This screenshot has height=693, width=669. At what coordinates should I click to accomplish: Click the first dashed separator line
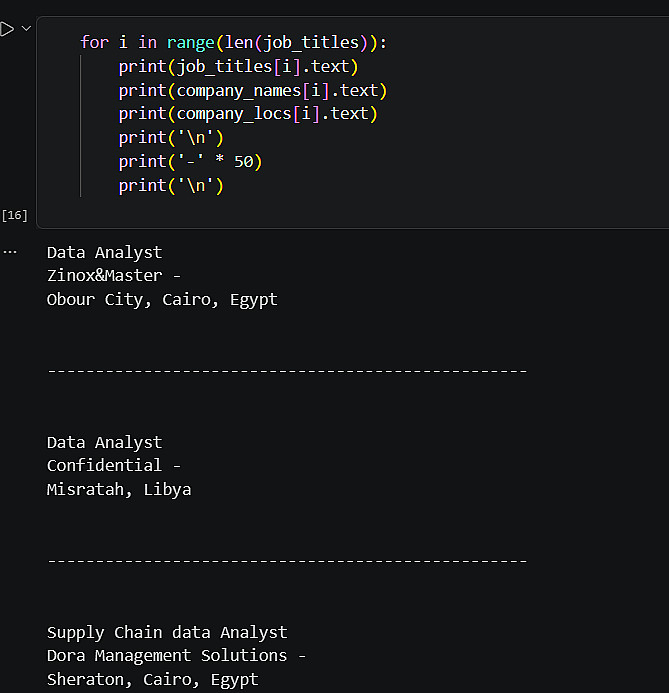[286, 371]
